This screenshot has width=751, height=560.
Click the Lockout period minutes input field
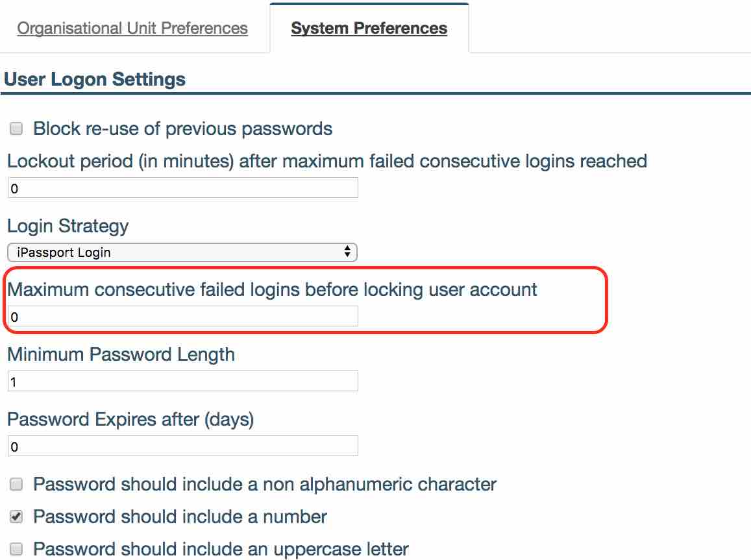(182, 188)
